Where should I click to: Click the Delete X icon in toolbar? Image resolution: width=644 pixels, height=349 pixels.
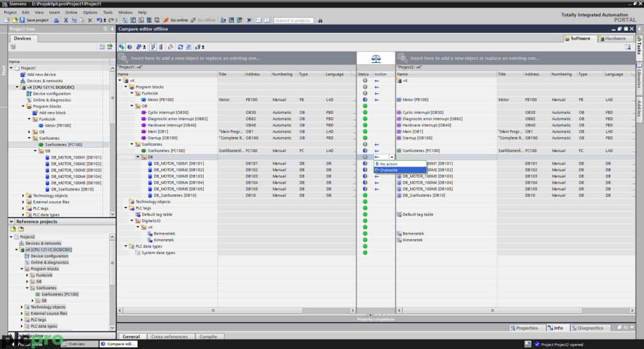tap(90, 20)
